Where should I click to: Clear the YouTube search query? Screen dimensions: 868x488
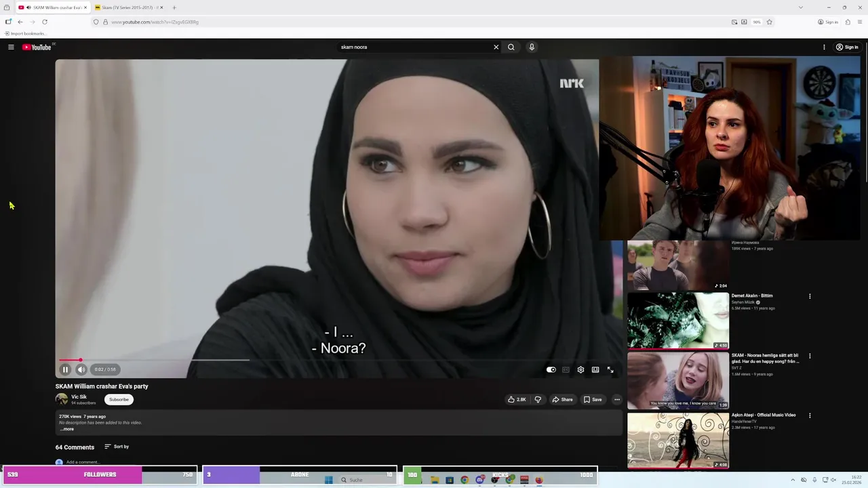pos(496,47)
